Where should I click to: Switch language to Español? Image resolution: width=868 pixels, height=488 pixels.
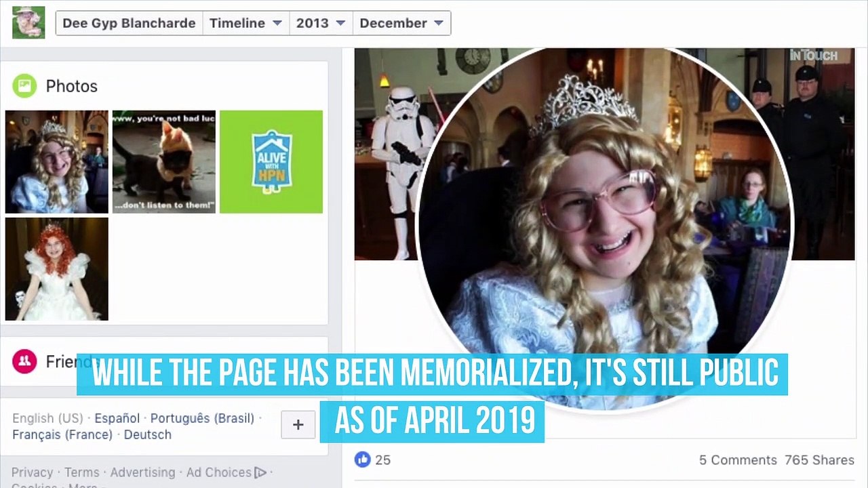(x=117, y=418)
